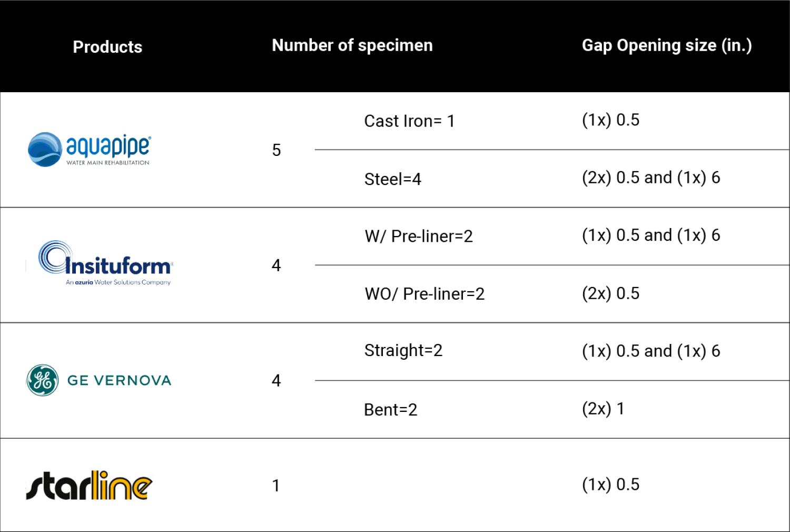Click the Aquapipe specimen count 5

276,150
